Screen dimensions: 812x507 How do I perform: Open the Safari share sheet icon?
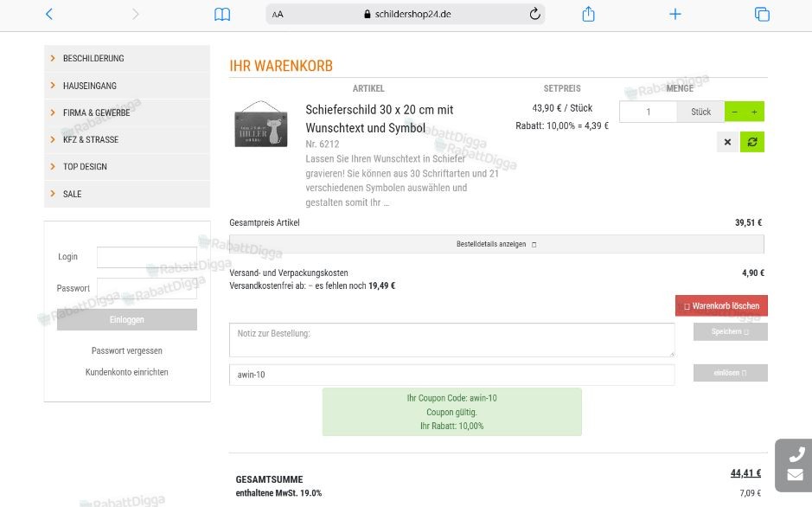click(x=588, y=14)
